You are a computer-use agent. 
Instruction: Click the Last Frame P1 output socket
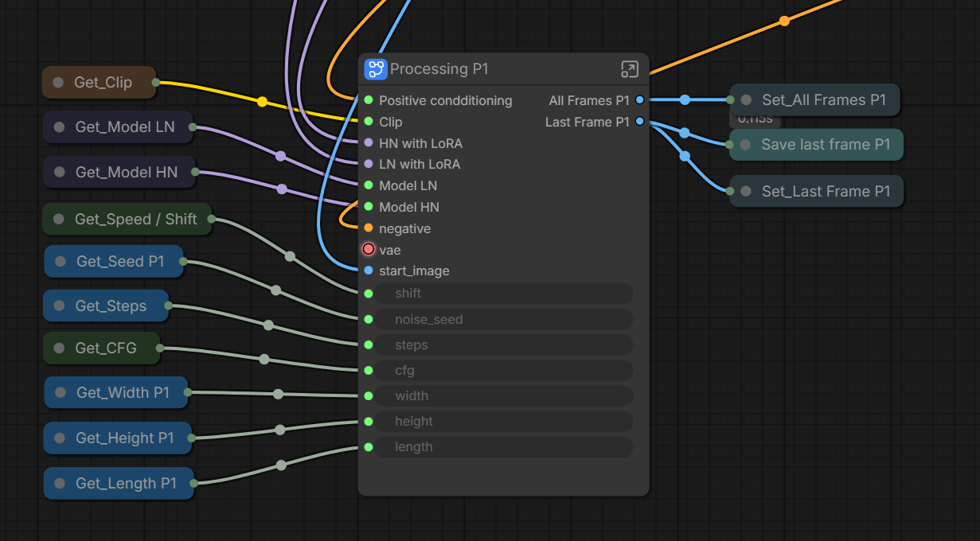point(639,122)
